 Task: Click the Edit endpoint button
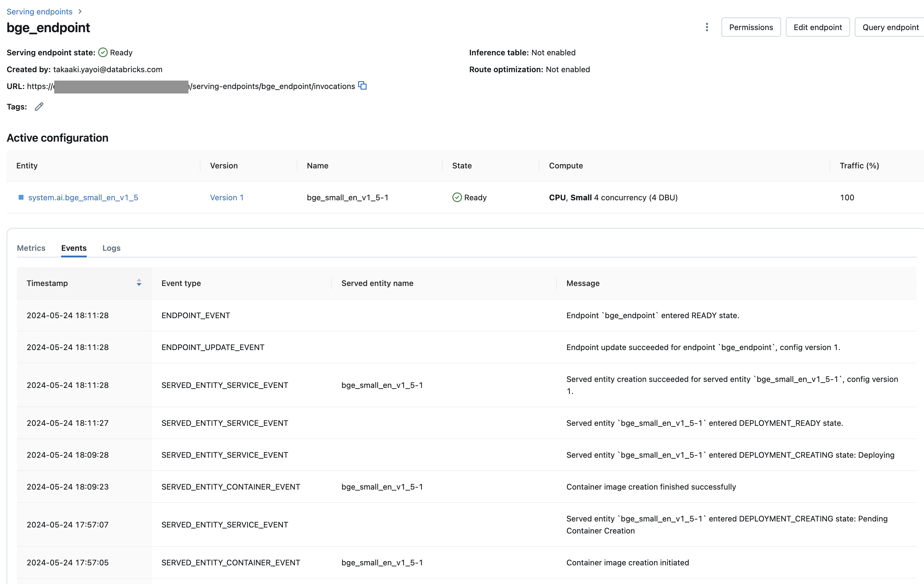point(818,27)
